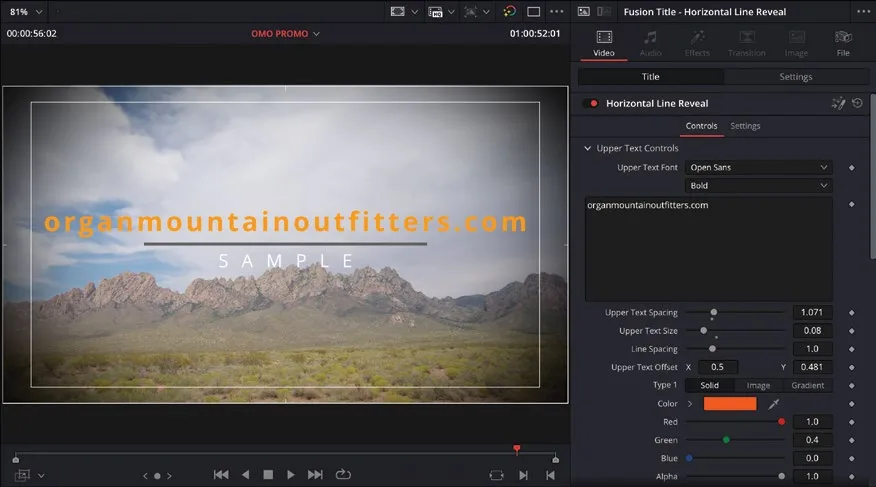This screenshot has width=876, height=487.
Task: Click Upper Text Spacing value 1.071
Action: click(x=812, y=312)
